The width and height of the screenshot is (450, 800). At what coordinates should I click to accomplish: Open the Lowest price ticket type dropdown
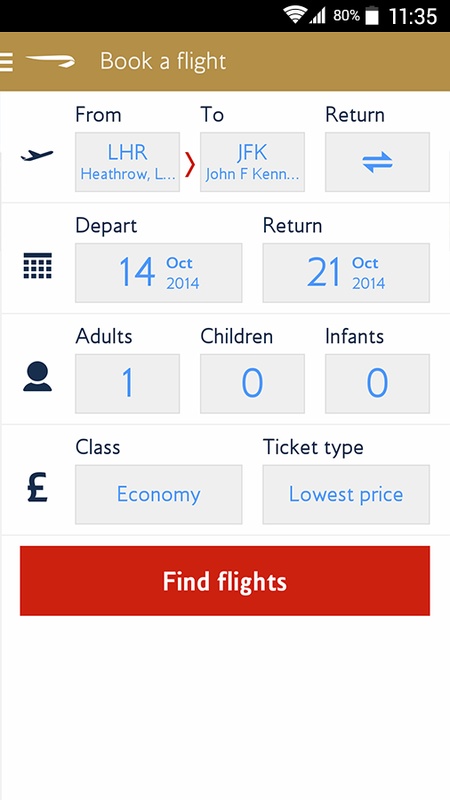pos(346,494)
